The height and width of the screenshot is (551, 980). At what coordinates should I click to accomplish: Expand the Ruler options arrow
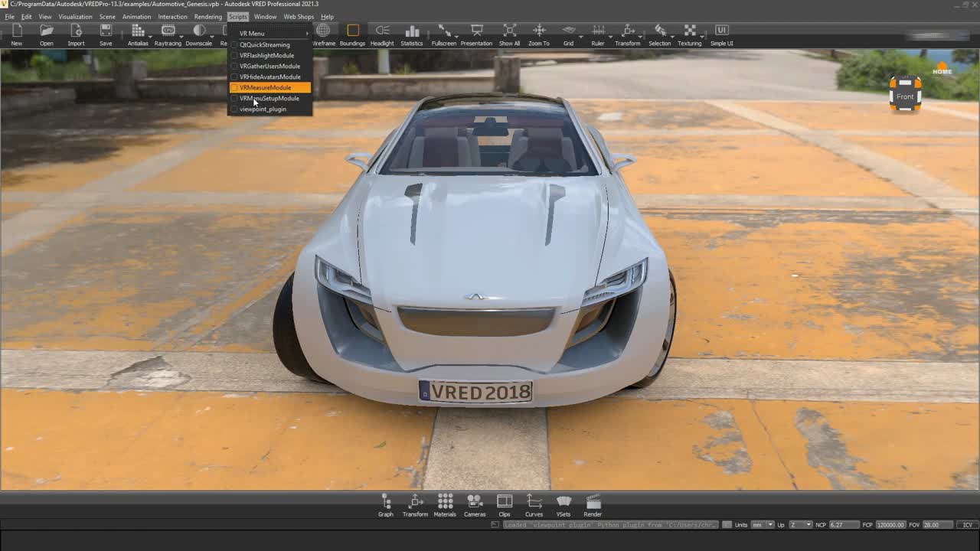pos(609,36)
